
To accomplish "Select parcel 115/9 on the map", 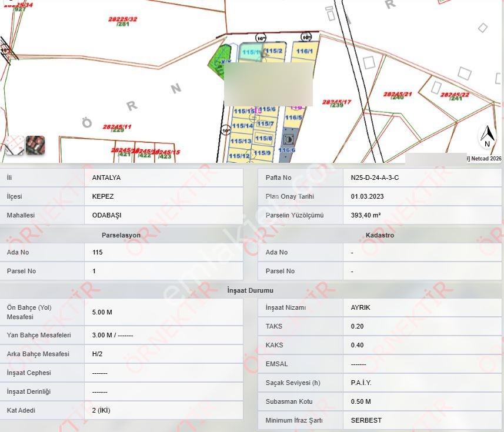I will 262,153.
